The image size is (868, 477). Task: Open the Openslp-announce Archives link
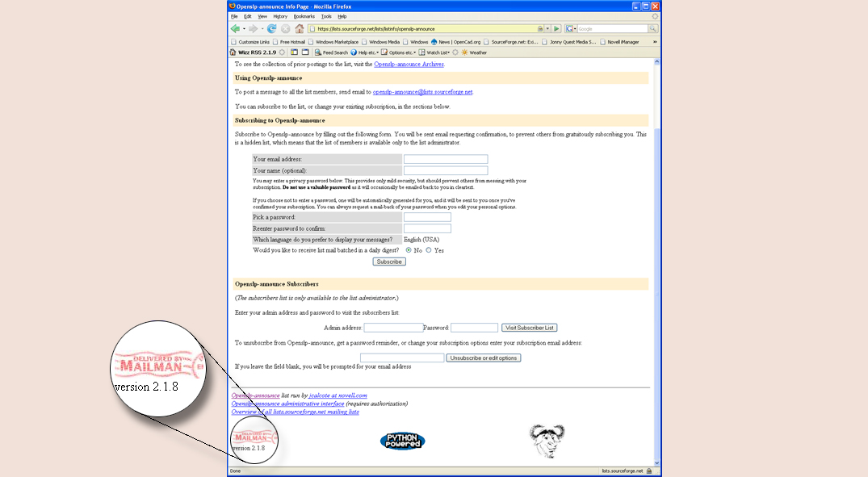[409, 65]
